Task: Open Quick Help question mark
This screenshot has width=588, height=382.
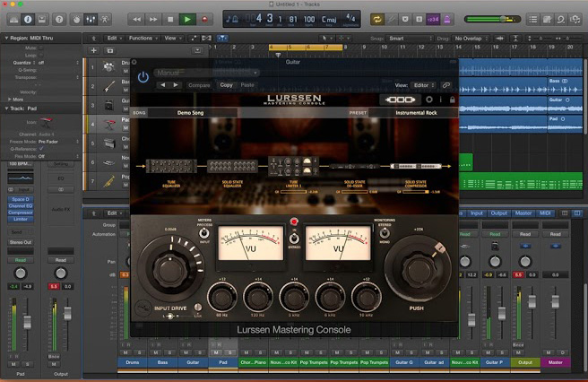Action: [x=59, y=20]
